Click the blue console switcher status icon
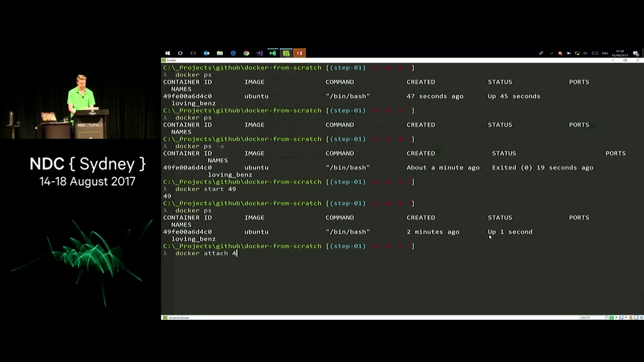This screenshot has width=644, height=362. click(621, 318)
